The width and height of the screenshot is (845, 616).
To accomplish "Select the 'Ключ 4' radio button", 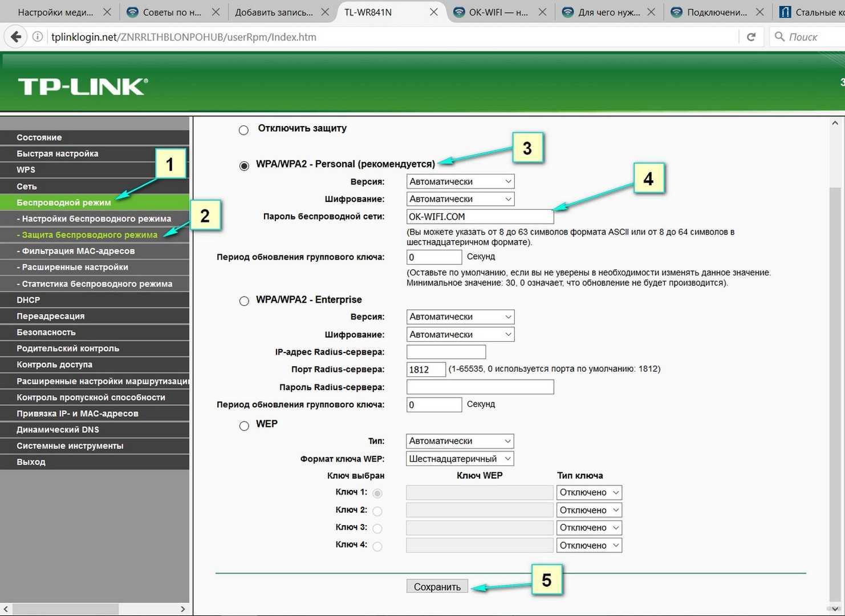I will (x=377, y=546).
